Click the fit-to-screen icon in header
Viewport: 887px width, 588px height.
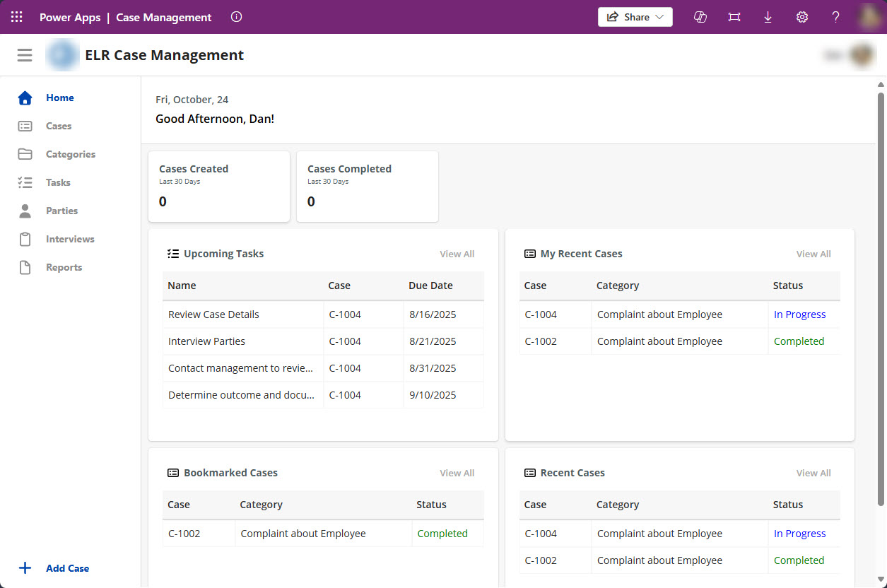(734, 17)
